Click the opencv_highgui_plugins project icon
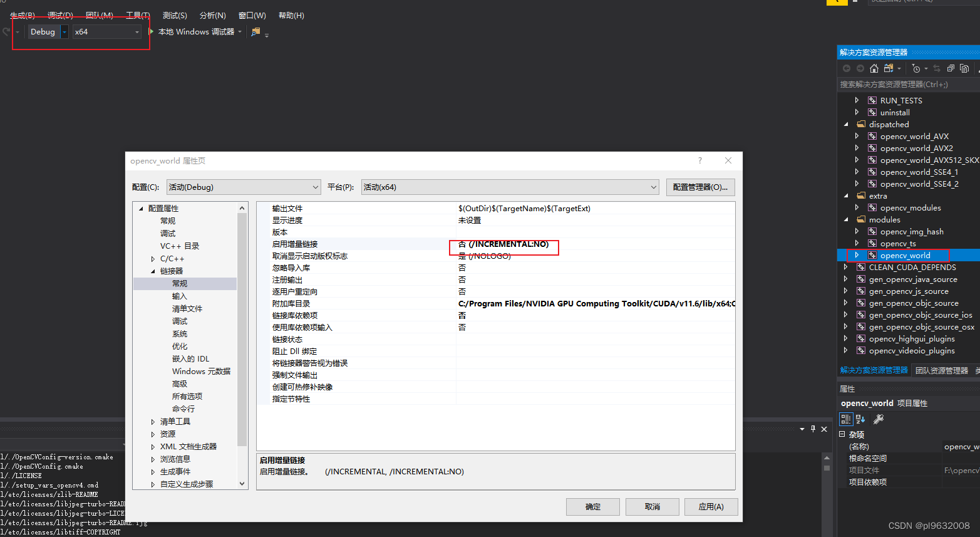 (x=861, y=338)
